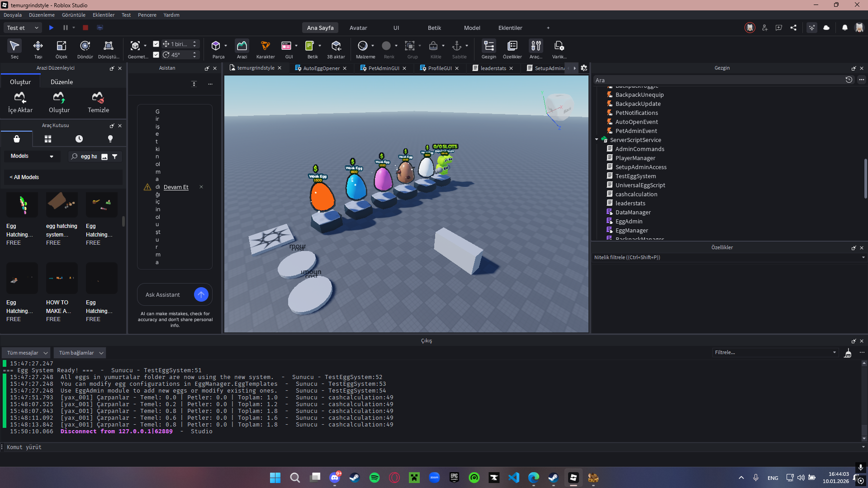Open the toolbox search filter options

pos(115,156)
